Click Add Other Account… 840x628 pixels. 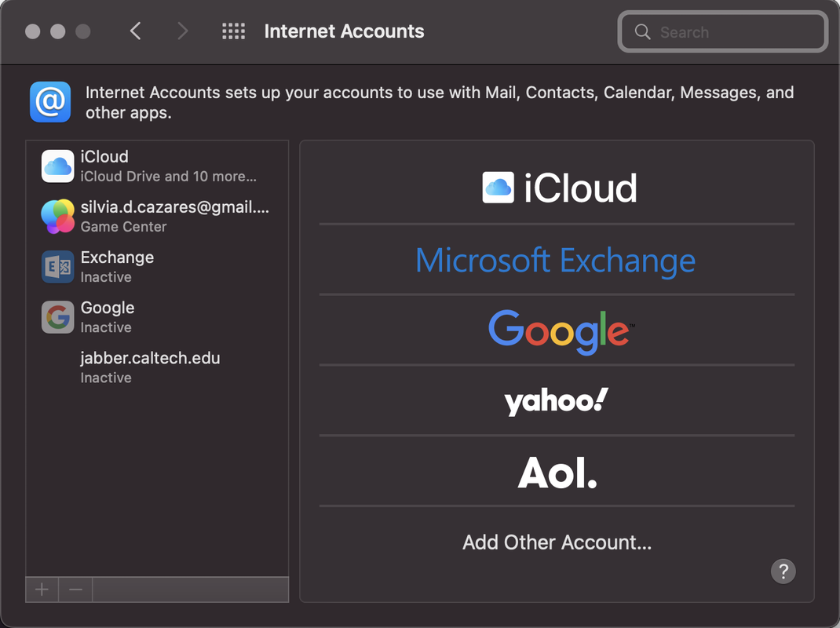pos(556,542)
